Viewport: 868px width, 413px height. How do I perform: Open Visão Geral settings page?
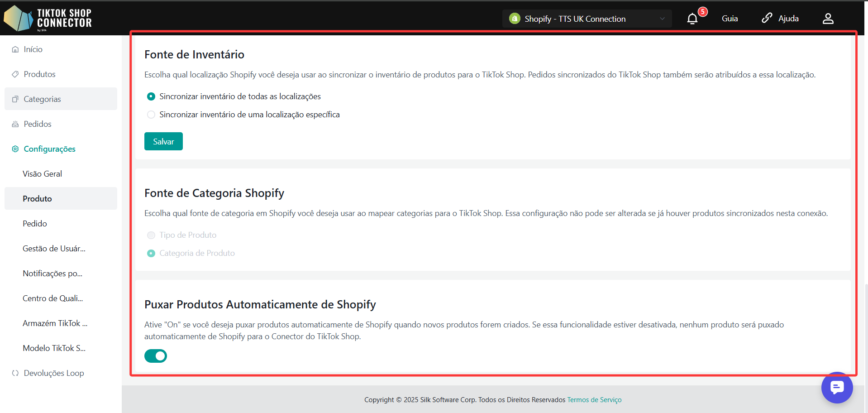pos(42,174)
